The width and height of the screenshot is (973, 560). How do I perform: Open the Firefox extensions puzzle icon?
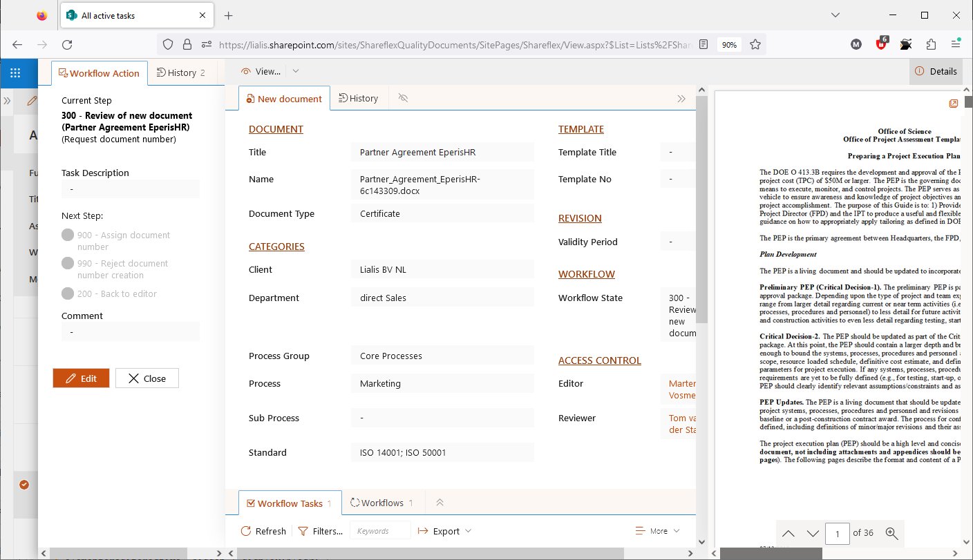click(x=931, y=44)
